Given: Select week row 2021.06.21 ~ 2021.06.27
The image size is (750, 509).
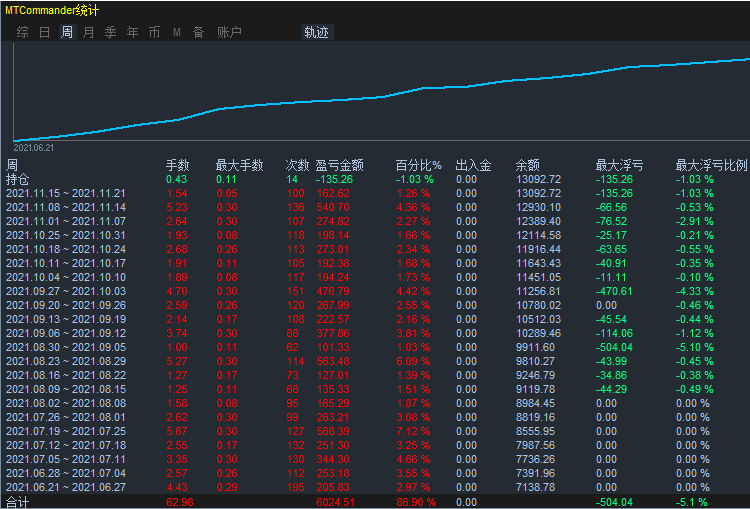Looking at the screenshot, I should [375, 487].
